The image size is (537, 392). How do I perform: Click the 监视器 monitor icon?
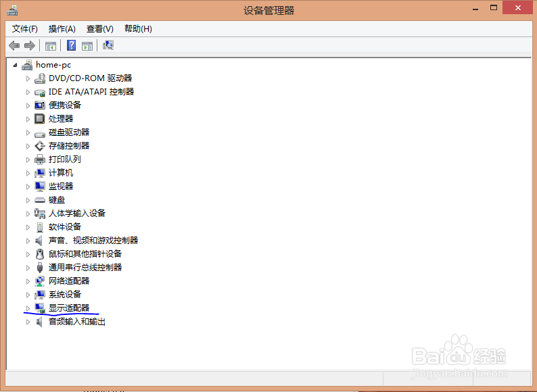click(40, 187)
